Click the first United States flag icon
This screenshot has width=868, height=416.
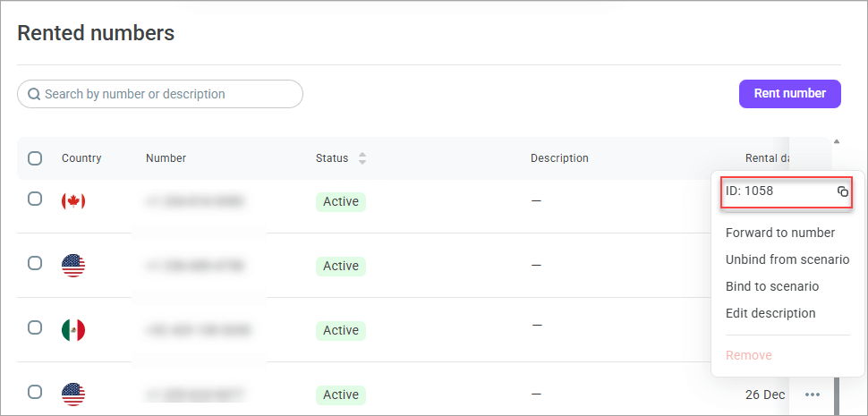pyautogui.click(x=73, y=266)
